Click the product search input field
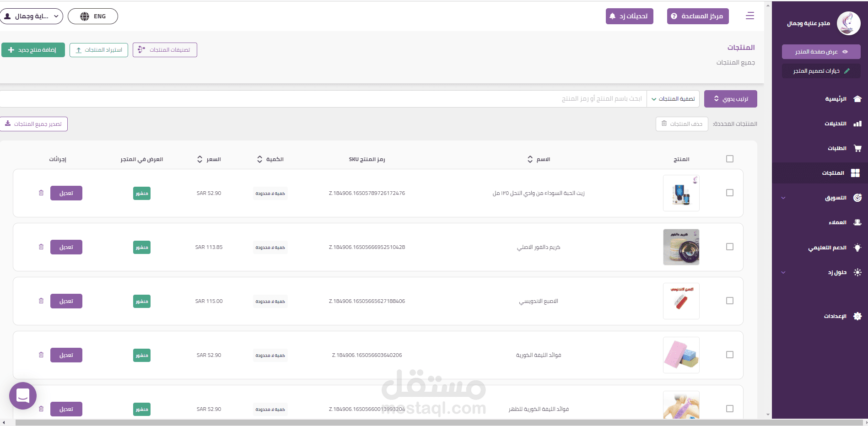The width and height of the screenshot is (868, 426). [323, 99]
